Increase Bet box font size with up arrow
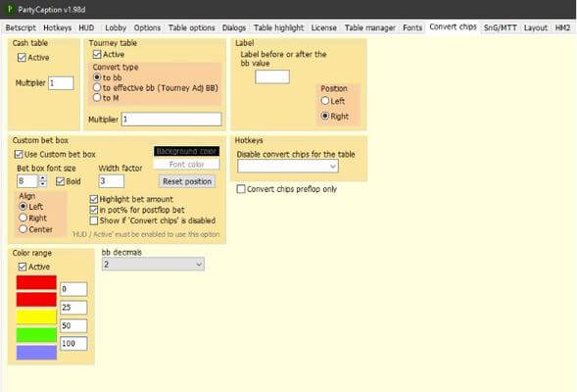 [x=43, y=178]
